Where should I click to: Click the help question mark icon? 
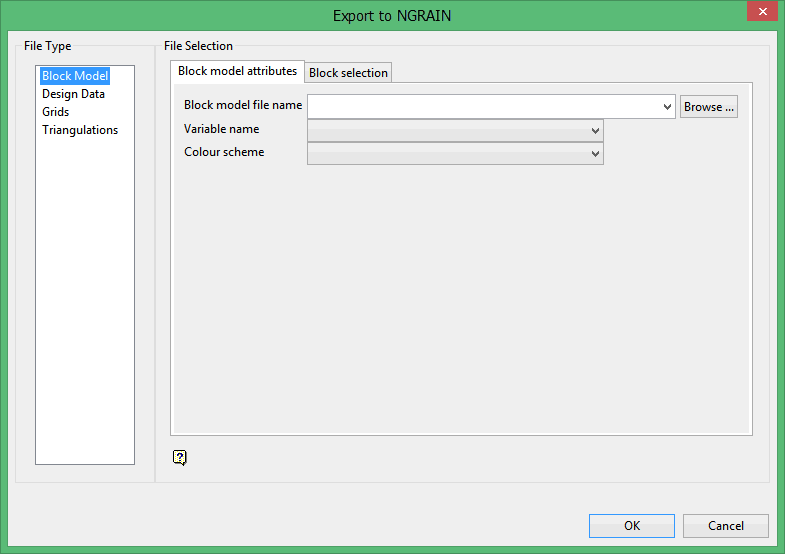[x=180, y=457]
